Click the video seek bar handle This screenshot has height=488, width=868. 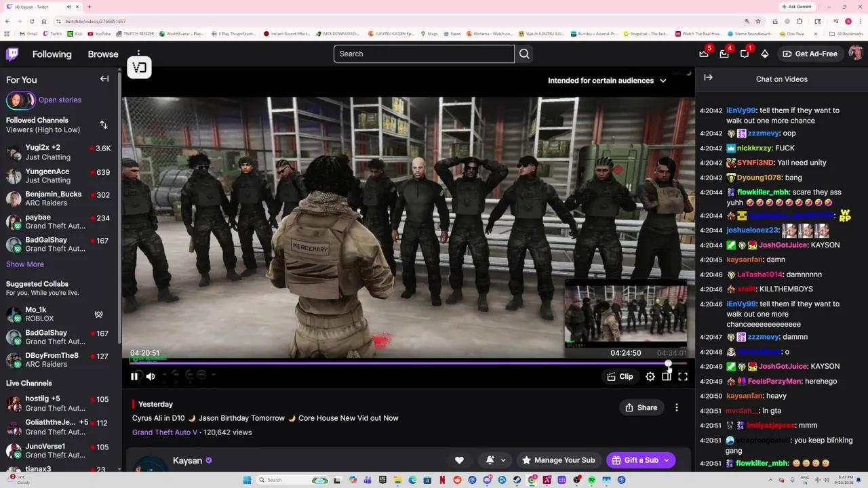pos(668,363)
